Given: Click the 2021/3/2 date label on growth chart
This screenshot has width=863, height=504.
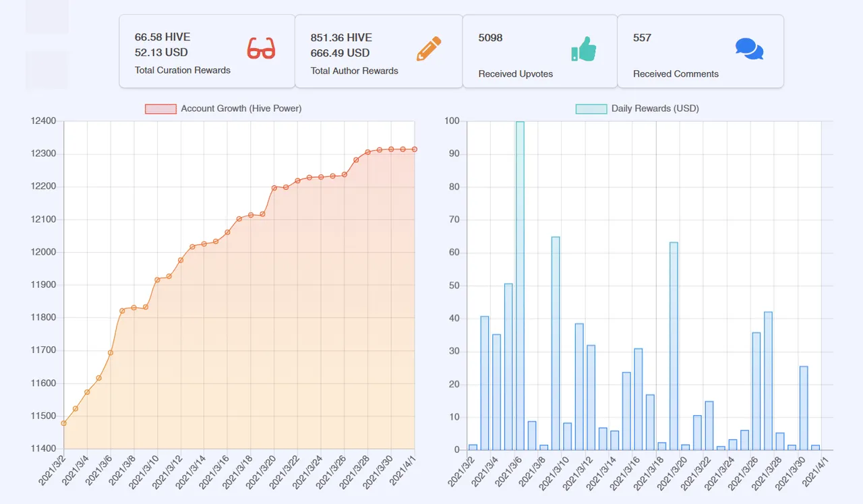Looking at the screenshot, I should click(53, 470).
